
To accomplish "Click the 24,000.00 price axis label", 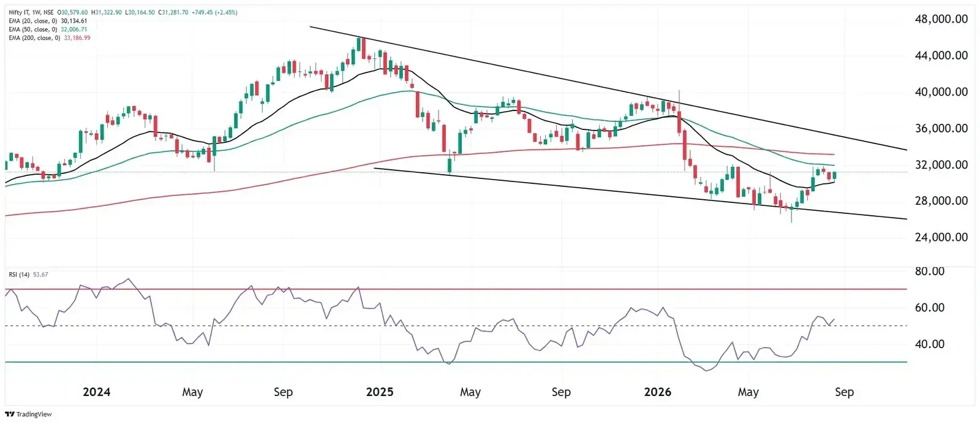I will (x=941, y=237).
